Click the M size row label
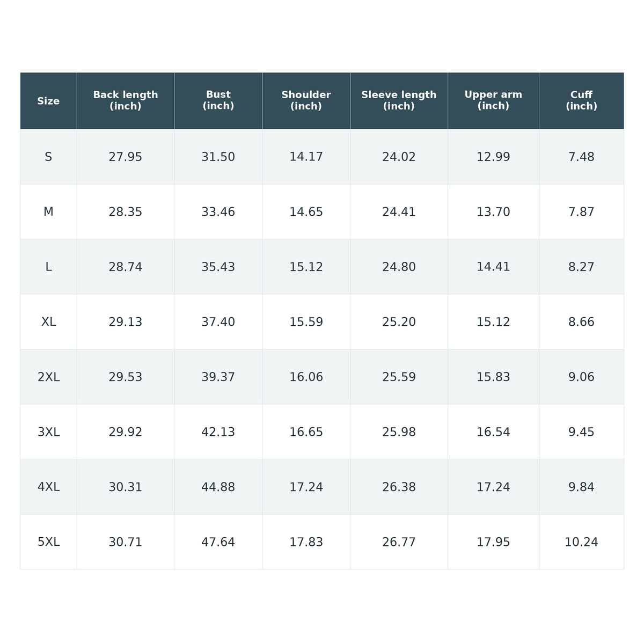 tap(48, 212)
